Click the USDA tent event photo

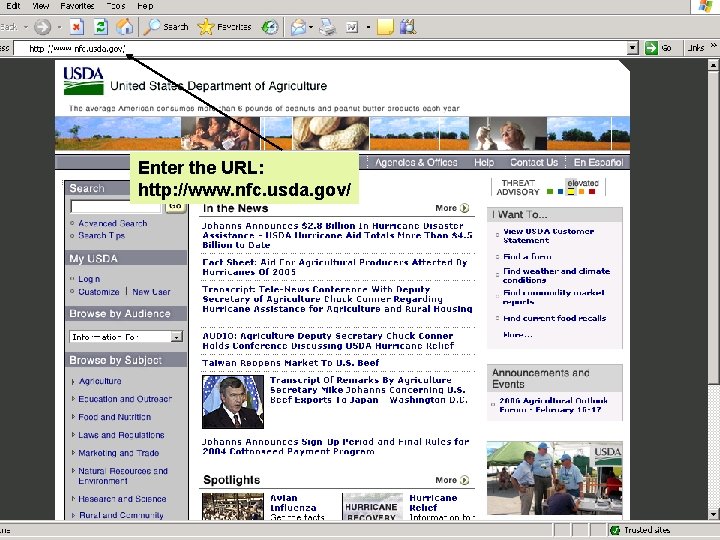click(555, 478)
